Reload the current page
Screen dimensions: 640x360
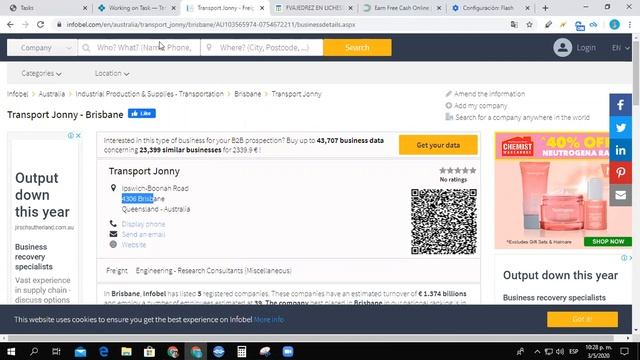pyautogui.click(x=40, y=24)
